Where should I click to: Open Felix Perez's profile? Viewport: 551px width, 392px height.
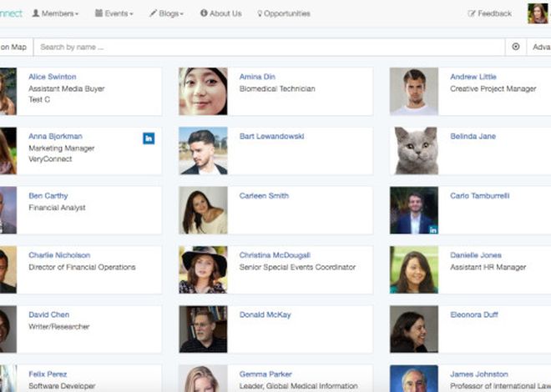(48, 374)
